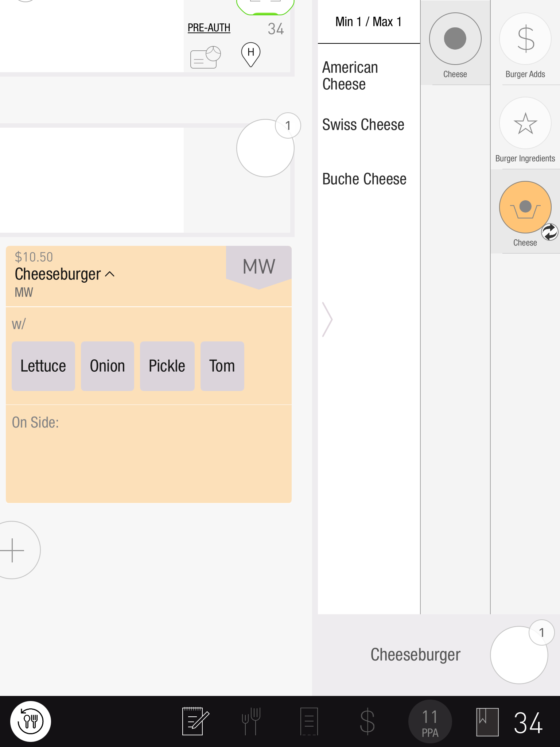Viewport: 560px width, 747px height.
Task: Open the MW temperature tag
Action: (x=259, y=266)
